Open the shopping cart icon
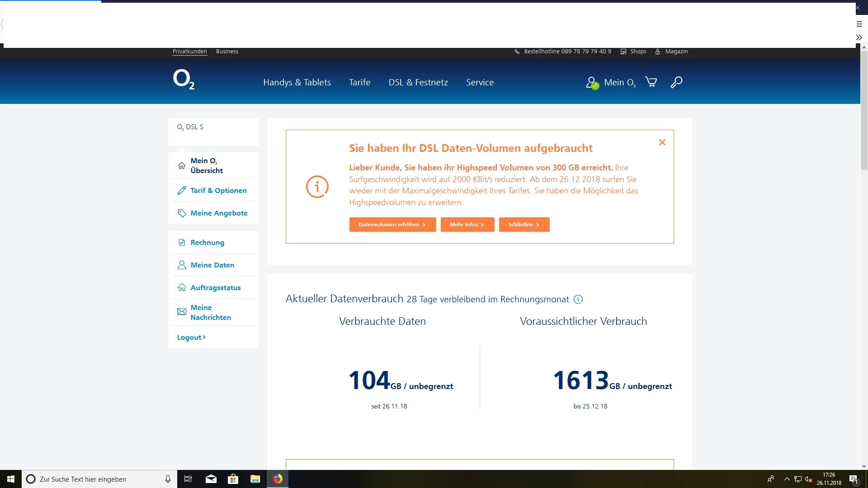The image size is (868, 488). 651,82
